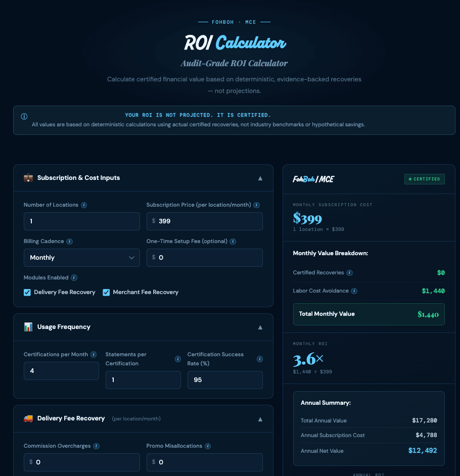Click info icon beside Labor Cost Avoidance
Image resolution: width=460 pixels, height=476 pixels.
[x=354, y=291]
